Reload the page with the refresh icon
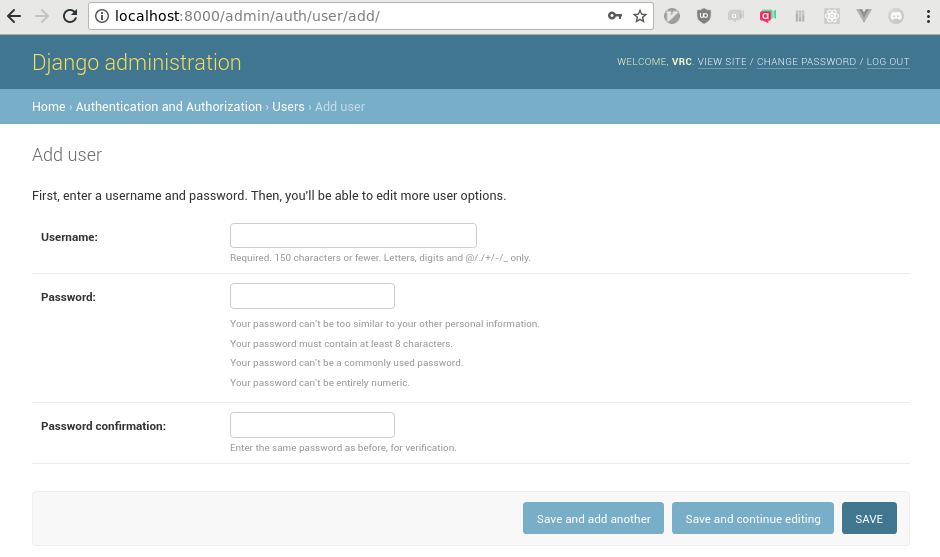The height and width of the screenshot is (557, 940). point(70,16)
